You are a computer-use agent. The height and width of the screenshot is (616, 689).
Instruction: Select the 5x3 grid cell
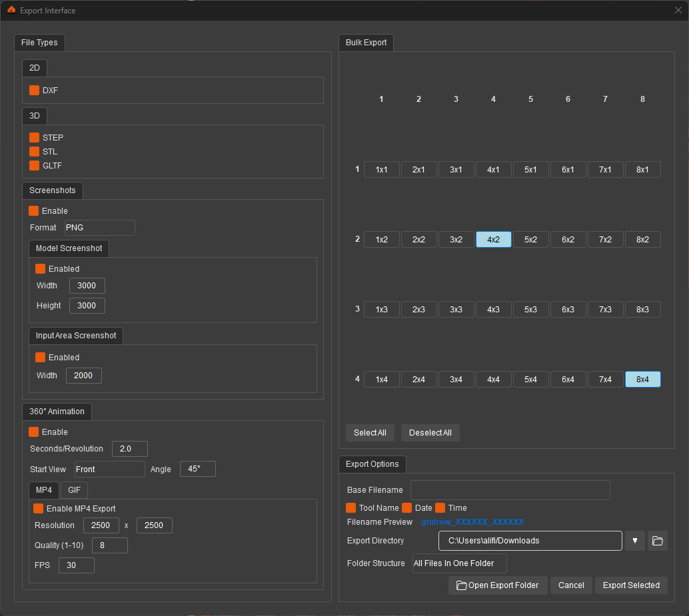click(530, 310)
